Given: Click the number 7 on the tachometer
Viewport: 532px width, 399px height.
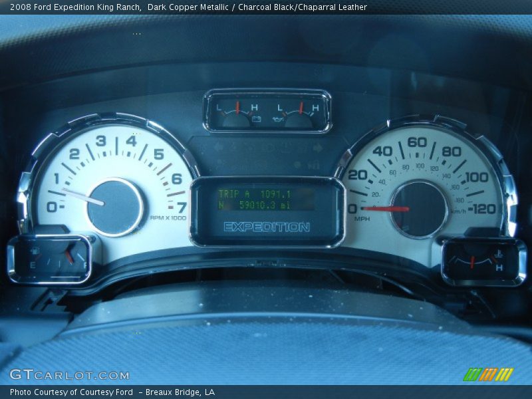Looking at the screenshot, I should coord(182,207).
